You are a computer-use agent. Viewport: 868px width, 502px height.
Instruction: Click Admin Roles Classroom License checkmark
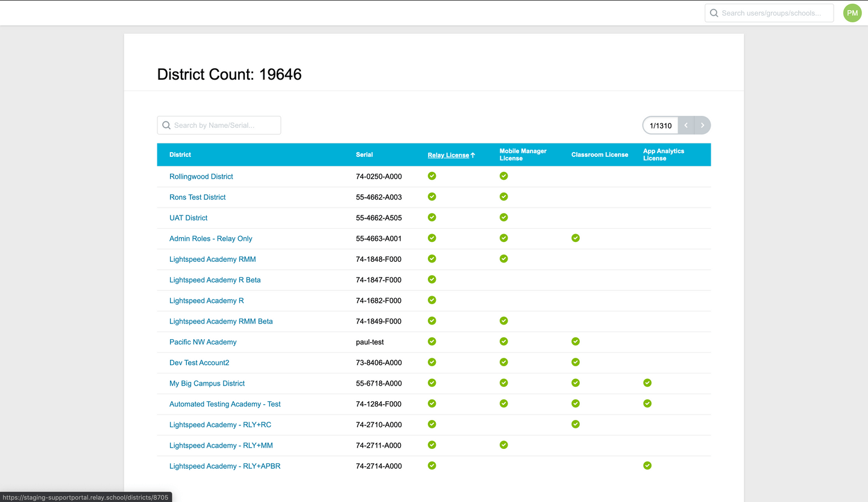coord(575,238)
